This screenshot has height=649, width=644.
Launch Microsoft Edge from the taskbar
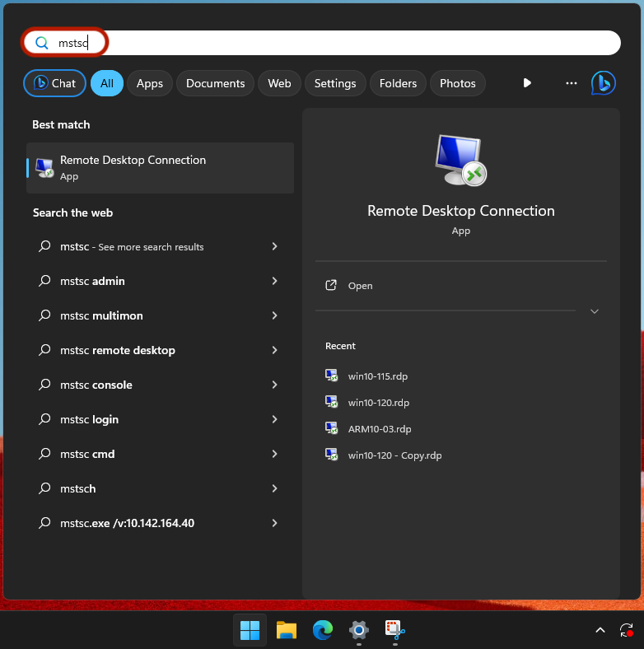[323, 630]
